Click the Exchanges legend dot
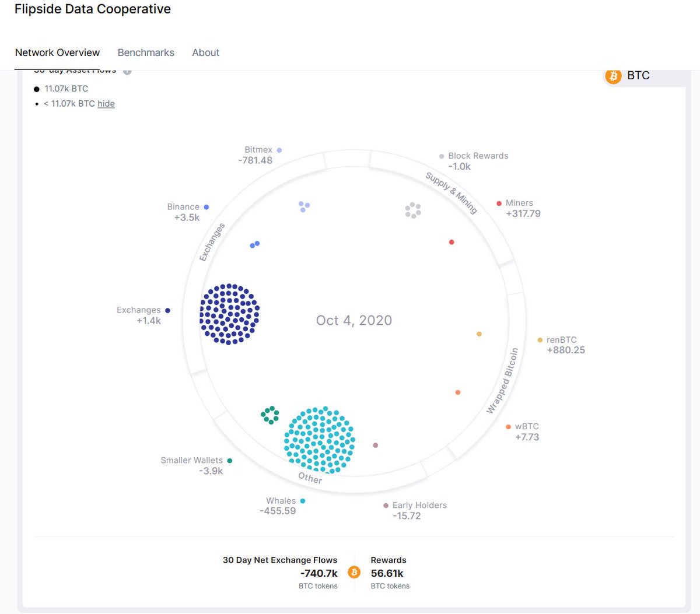Image resolution: width=700 pixels, height=614 pixels. pyautogui.click(x=167, y=311)
